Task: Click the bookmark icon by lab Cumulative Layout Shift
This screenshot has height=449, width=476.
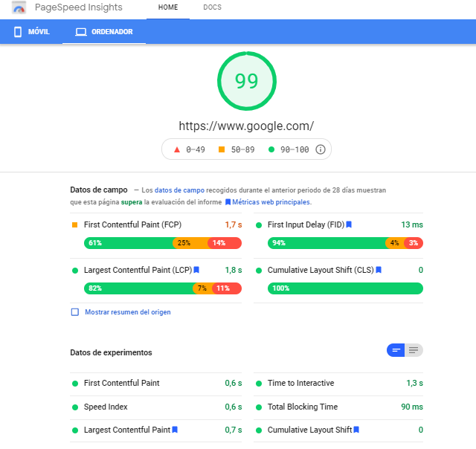Action: click(x=356, y=430)
